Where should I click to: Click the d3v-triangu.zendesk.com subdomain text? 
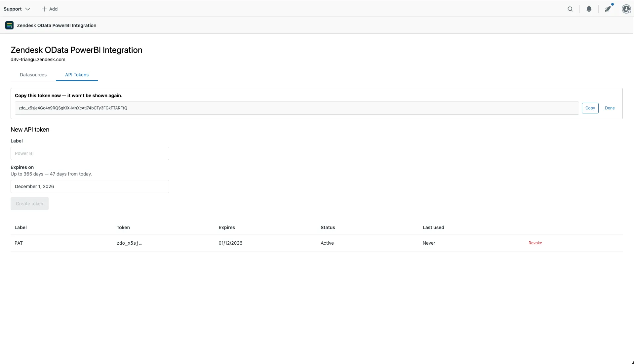(x=38, y=60)
